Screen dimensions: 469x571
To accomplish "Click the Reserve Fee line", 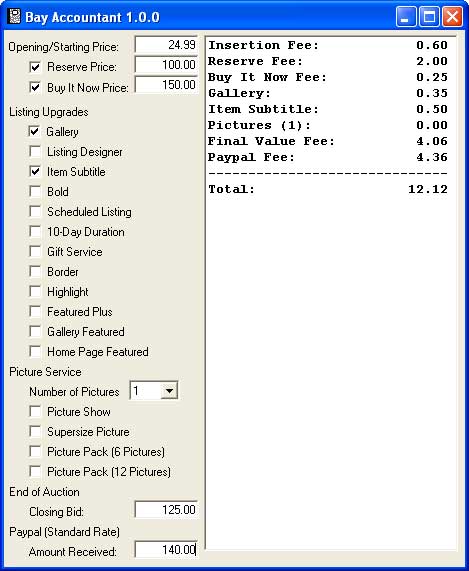I will pos(328,61).
